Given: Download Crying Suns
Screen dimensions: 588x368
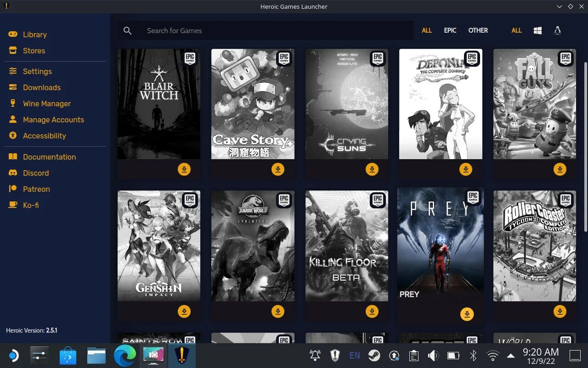Looking at the screenshot, I should click(x=372, y=169).
